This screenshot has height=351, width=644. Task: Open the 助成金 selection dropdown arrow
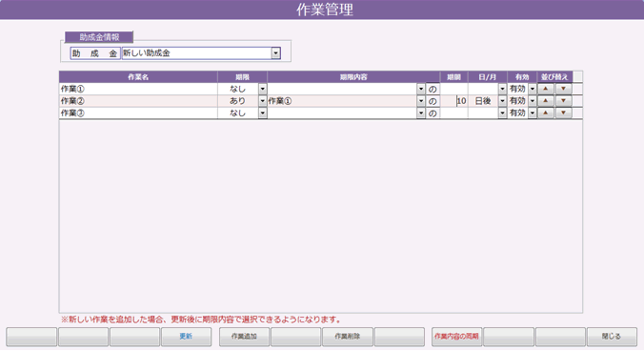point(275,53)
